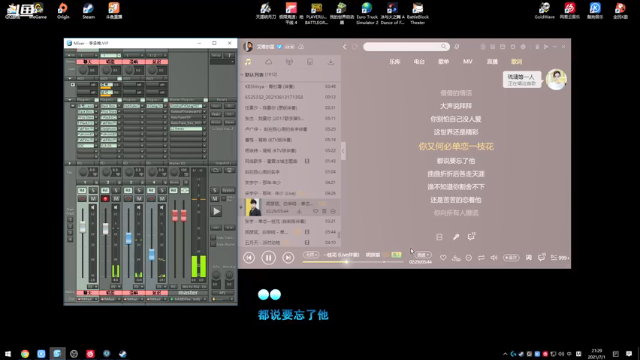Viewport: 640px width, 360px height.
Task: Click the mixer channel 4 blue fader
Action: point(152,254)
